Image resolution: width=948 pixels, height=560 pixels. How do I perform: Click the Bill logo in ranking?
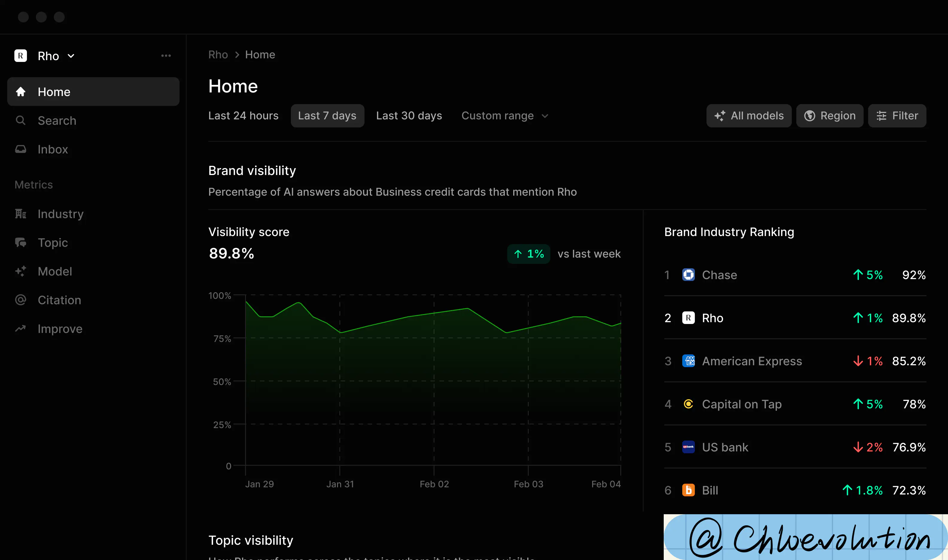click(x=688, y=490)
